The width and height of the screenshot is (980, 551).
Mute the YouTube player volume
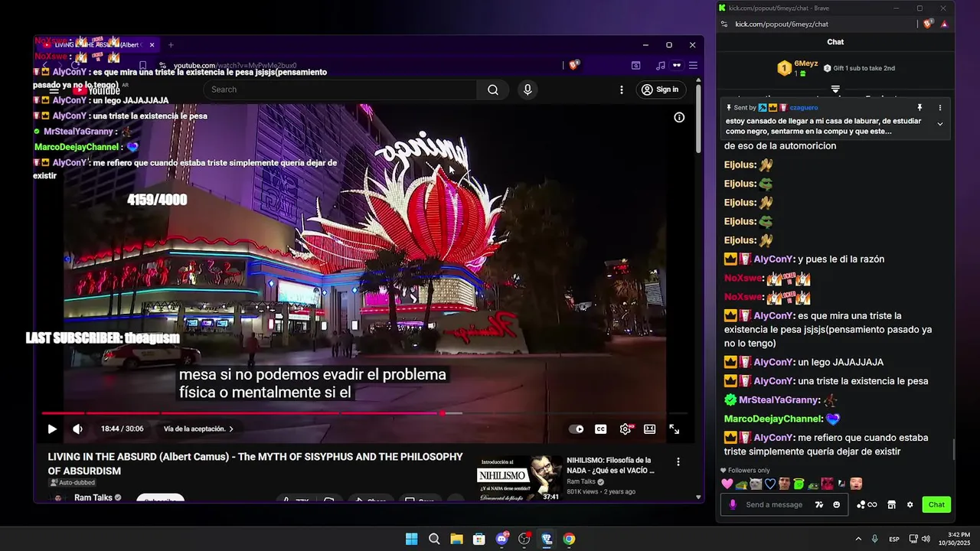77,429
